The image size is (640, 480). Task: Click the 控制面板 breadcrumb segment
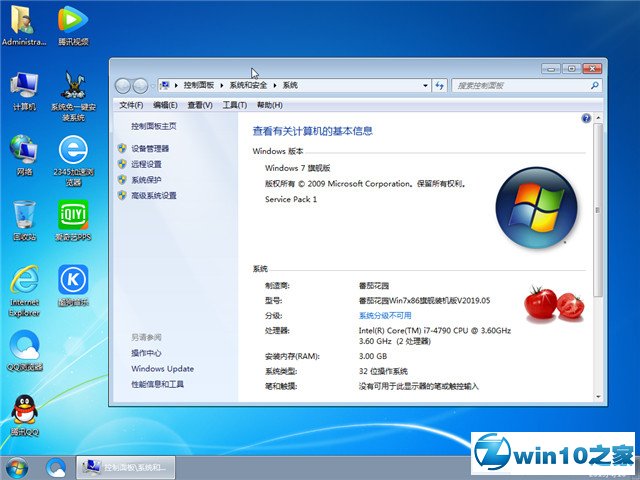click(199, 85)
